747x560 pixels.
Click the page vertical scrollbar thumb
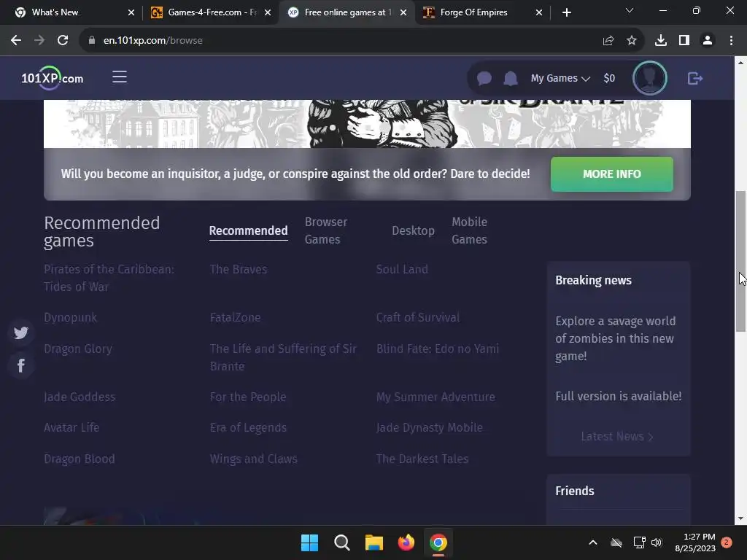741,261
